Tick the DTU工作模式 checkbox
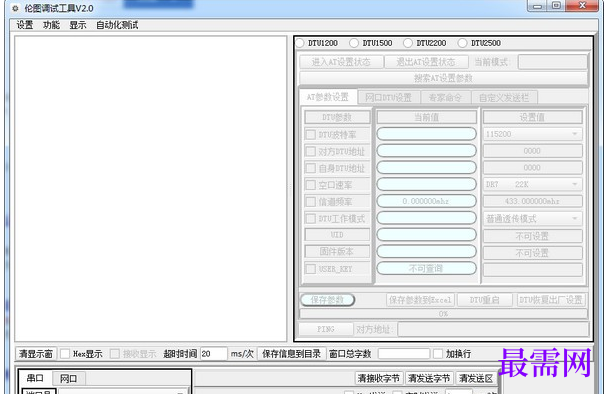This screenshot has width=610, height=394. pos(310,219)
